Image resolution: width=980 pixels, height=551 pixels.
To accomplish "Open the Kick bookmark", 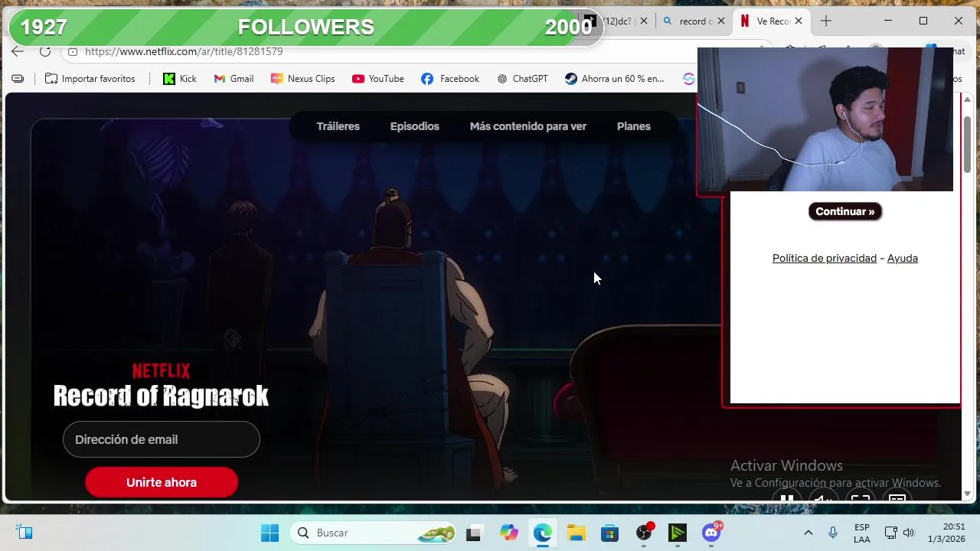I will click(180, 79).
